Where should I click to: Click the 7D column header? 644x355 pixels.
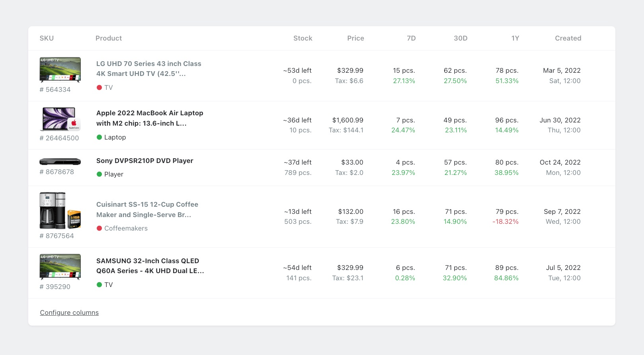[411, 38]
